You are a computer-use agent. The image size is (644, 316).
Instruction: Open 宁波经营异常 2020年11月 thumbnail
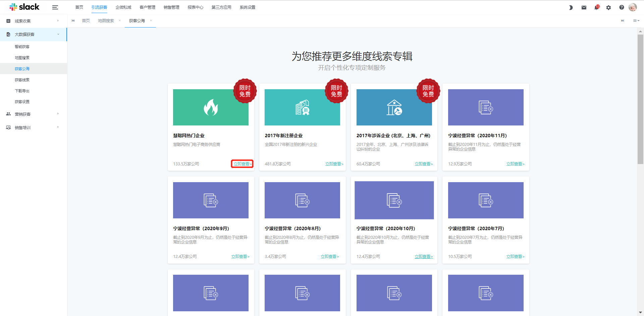point(486,107)
